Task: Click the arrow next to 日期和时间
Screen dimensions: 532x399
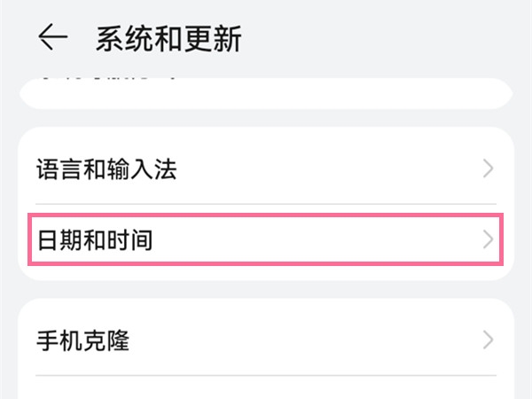Action: point(488,239)
